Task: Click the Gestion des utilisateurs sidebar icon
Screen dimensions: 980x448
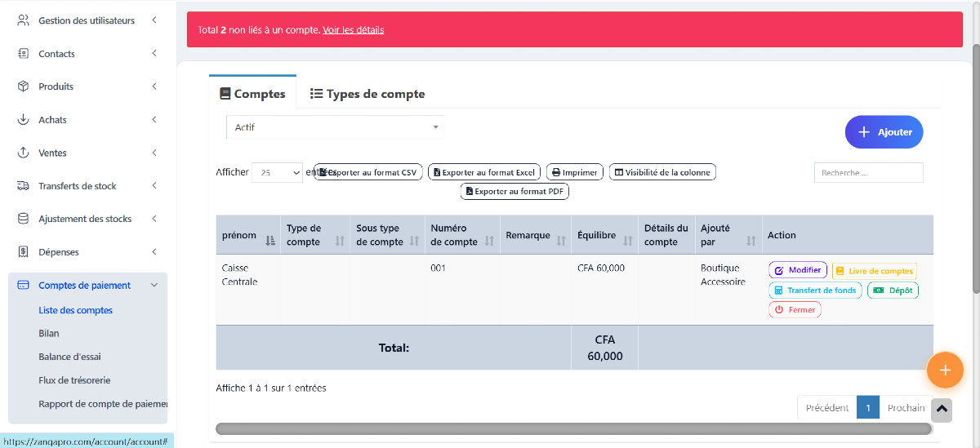Action: [x=24, y=20]
